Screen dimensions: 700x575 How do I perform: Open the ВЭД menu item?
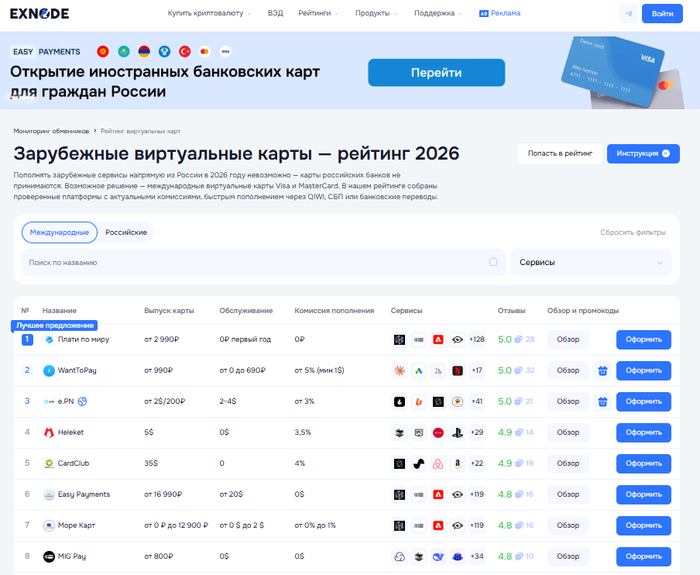[275, 14]
